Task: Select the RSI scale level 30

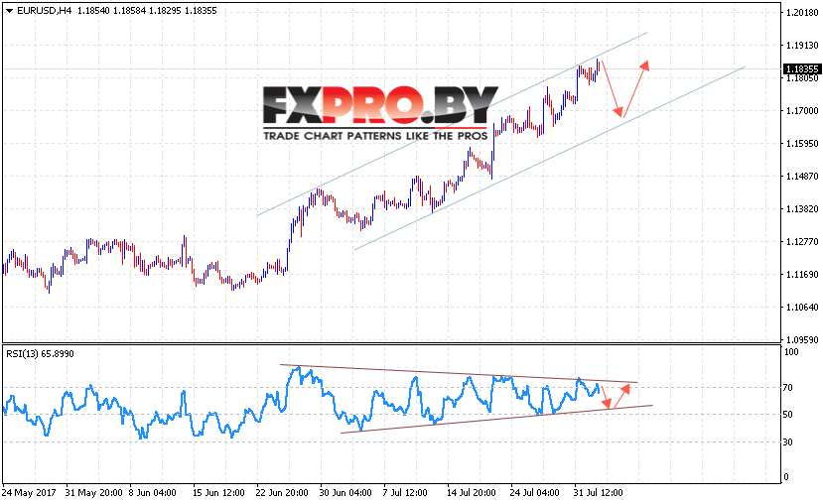Action: [788, 442]
